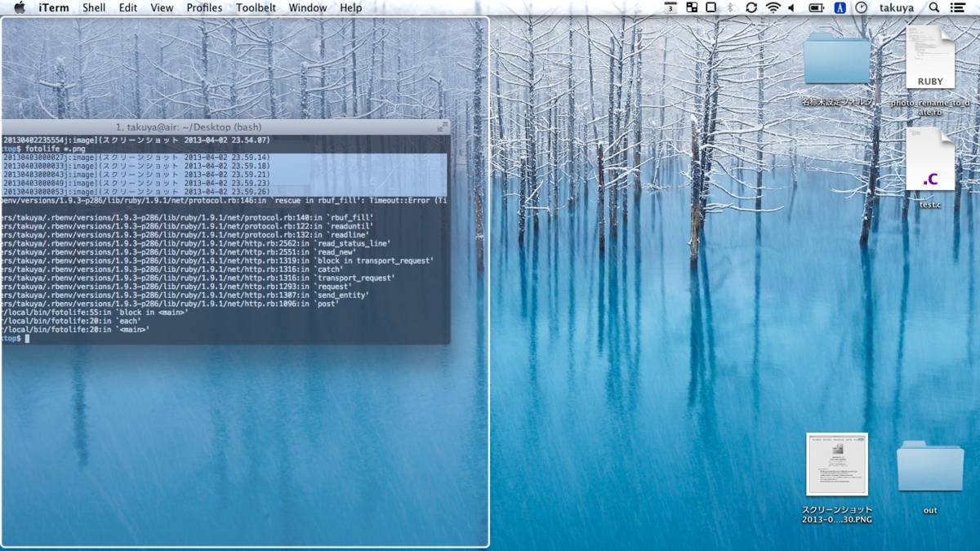Click the 'block in transport_request' line
Viewport: 980px width, 551px height.
click(x=217, y=260)
